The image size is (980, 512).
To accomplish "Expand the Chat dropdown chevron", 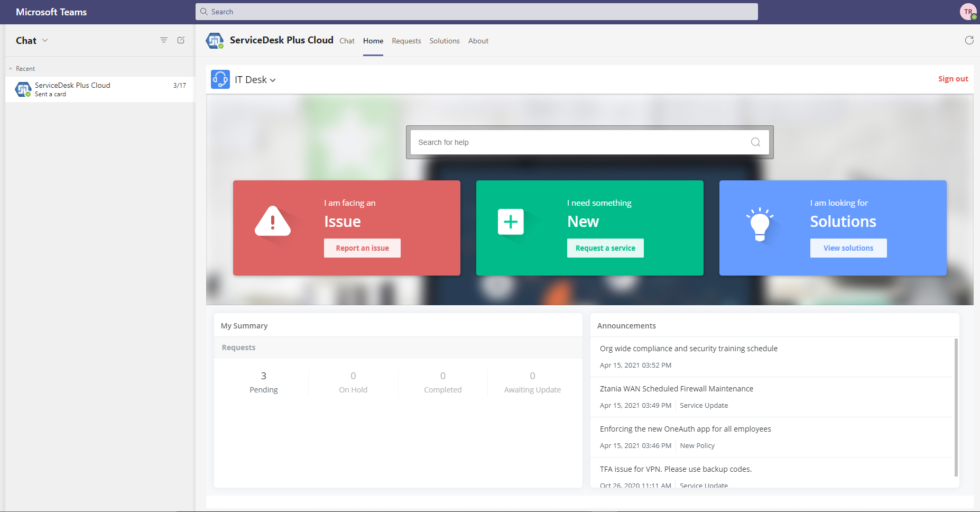I will pyautogui.click(x=45, y=40).
